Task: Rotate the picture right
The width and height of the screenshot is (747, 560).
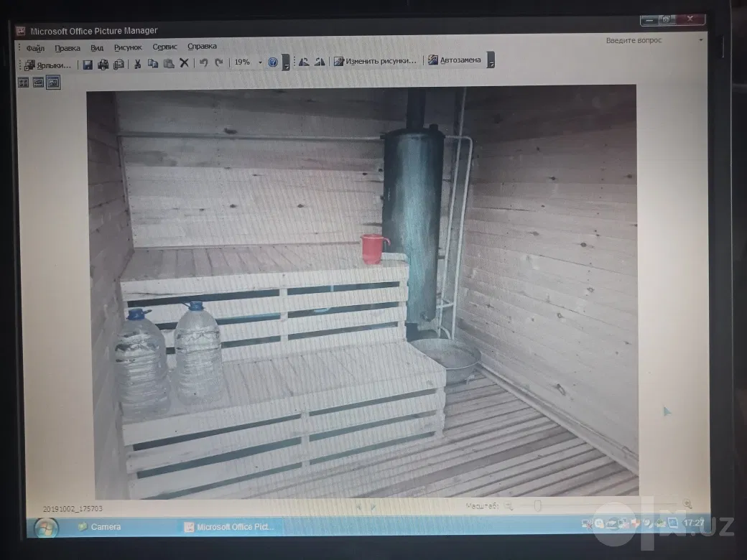Action: 320,62
